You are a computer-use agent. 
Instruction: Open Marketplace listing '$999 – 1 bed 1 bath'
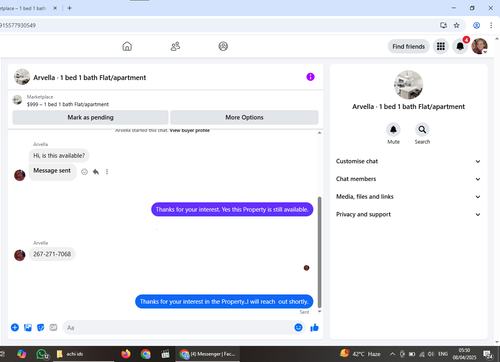point(68,104)
